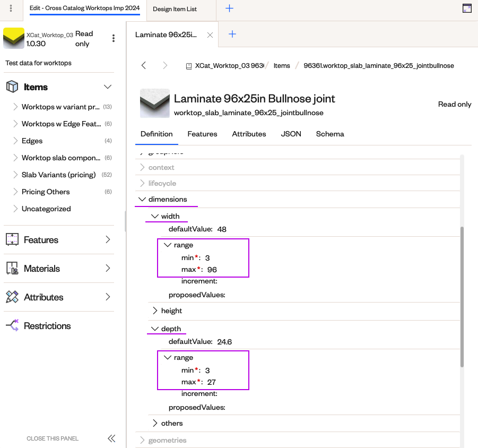This screenshot has height=448, width=478.
Task: Open the JSON tab
Action: point(291,134)
